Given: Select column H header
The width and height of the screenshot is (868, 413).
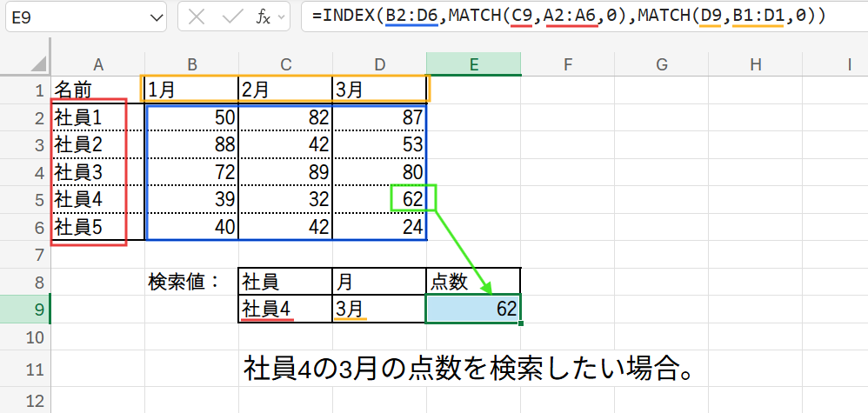Looking at the screenshot, I should pyautogui.click(x=755, y=64).
